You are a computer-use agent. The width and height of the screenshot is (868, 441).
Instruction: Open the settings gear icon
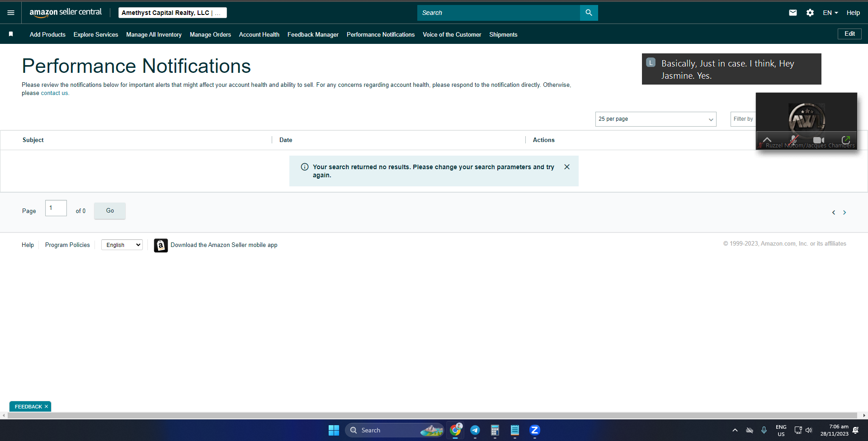(x=810, y=13)
